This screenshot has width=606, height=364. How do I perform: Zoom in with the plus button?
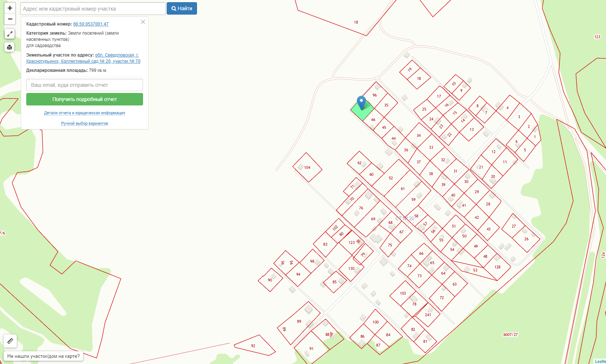(10, 8)
